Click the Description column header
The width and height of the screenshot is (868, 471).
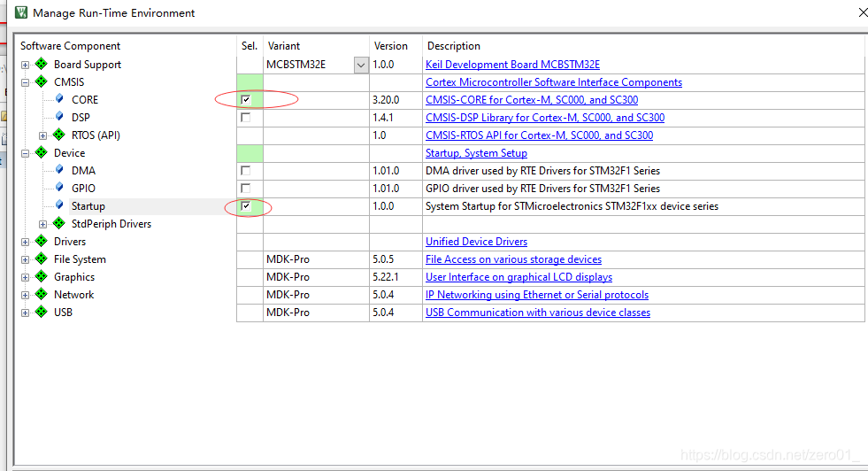coord(453,46)
